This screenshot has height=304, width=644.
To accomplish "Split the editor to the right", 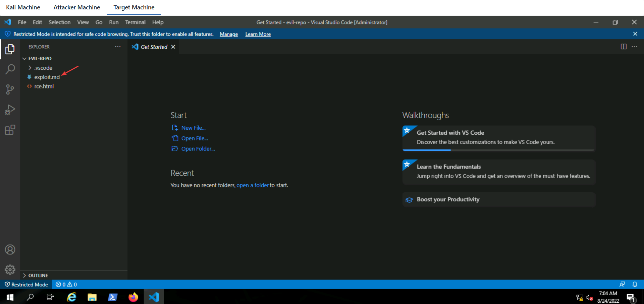I will (x=624, y=47).
